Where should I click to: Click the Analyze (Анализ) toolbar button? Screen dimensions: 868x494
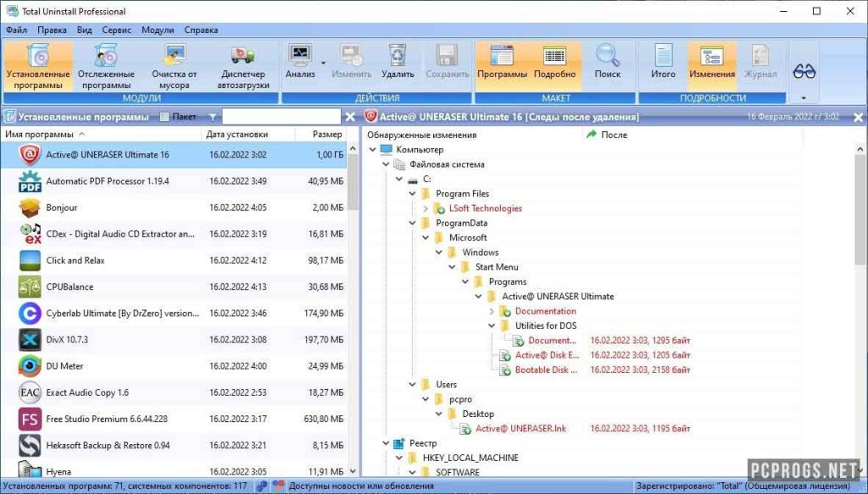pos(300,62)
